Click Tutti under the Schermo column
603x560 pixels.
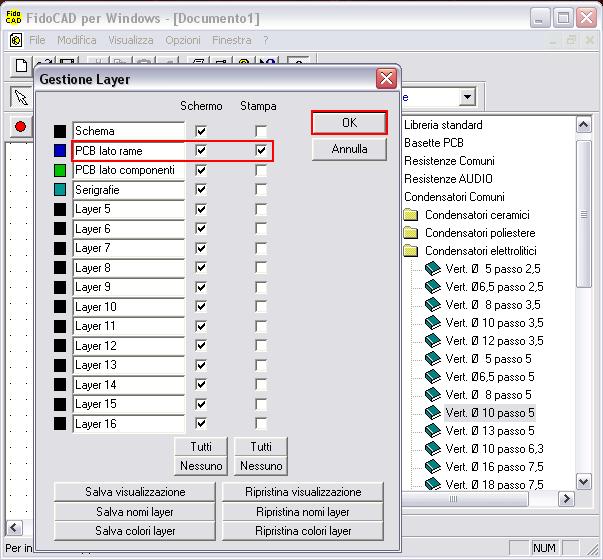click(x=201, y=447)
